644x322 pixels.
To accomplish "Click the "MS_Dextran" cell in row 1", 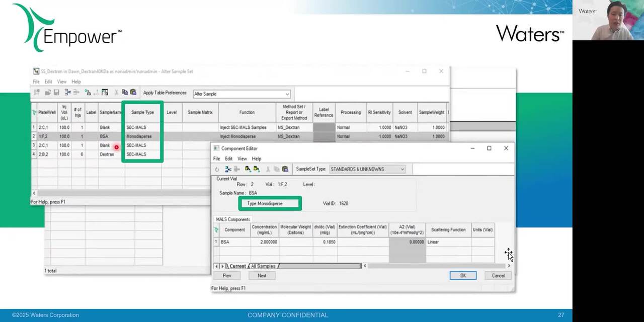I will coord(294,127).
